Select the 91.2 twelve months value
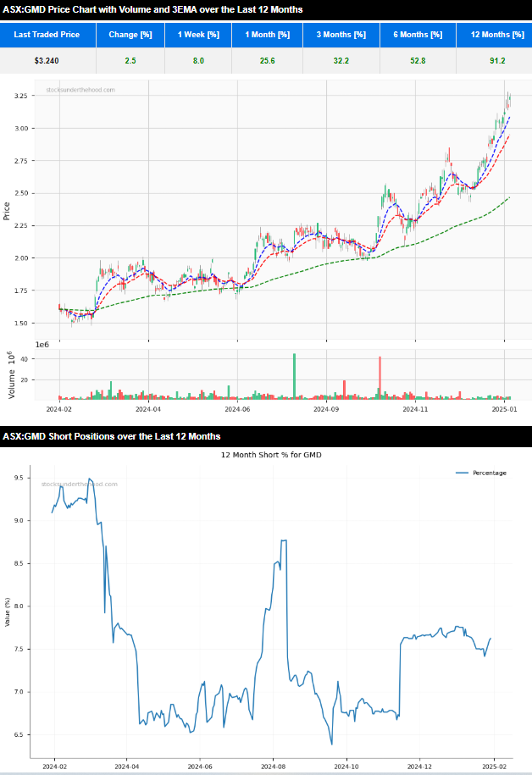Viewport: 532px width, 775px height. click(497, 61)
